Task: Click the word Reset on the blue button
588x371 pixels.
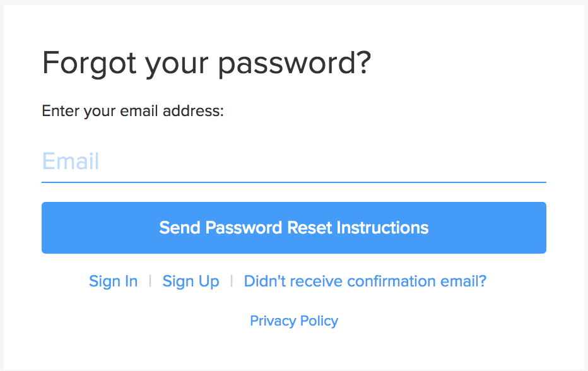Action: 309,228
